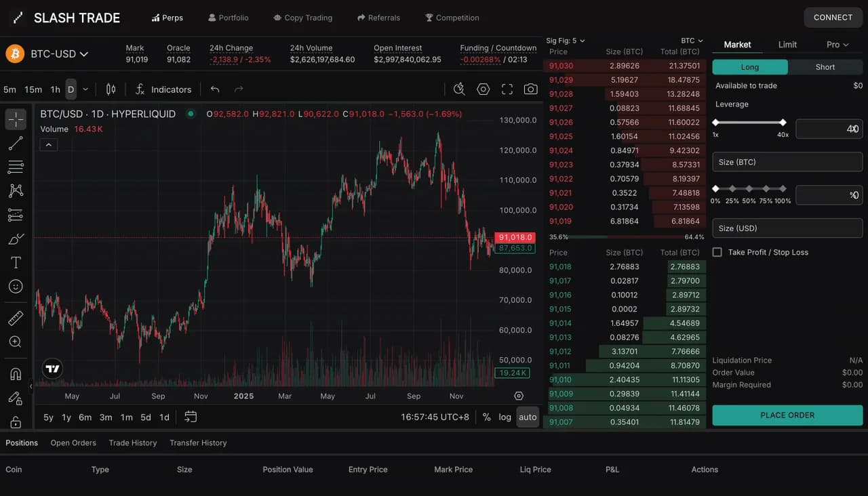Set chart range to 5y
868x496 pixels.
click(x=49, y=417)
